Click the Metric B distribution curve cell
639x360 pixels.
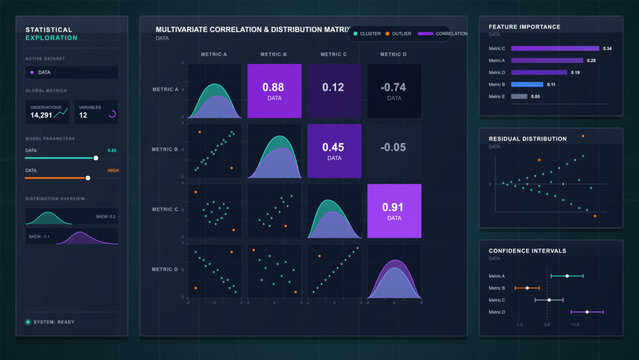pos(274,151)
